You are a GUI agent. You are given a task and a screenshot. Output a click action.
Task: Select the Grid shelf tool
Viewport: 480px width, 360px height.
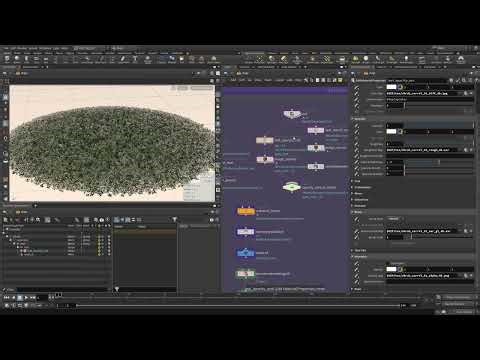(46, 59)
